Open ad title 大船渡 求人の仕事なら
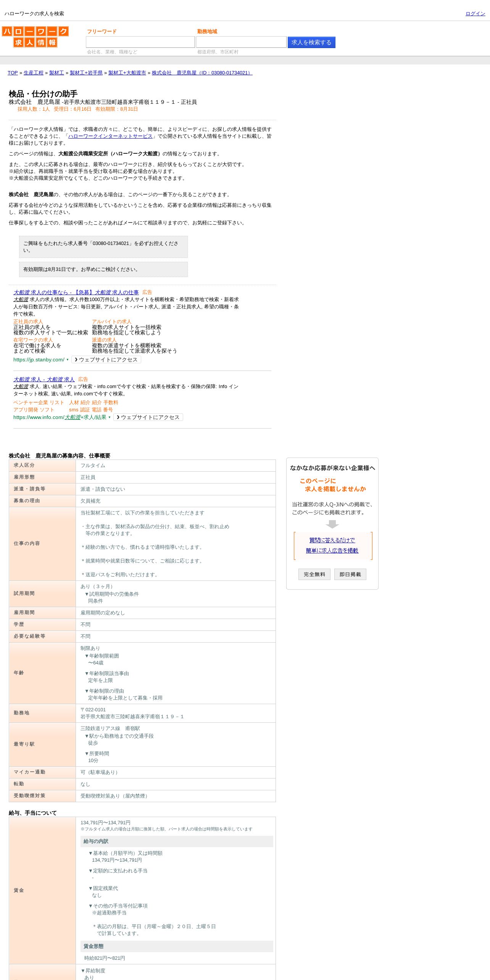Screen dimensions: 490x980 pyautogui.click(x=76, y=292)
